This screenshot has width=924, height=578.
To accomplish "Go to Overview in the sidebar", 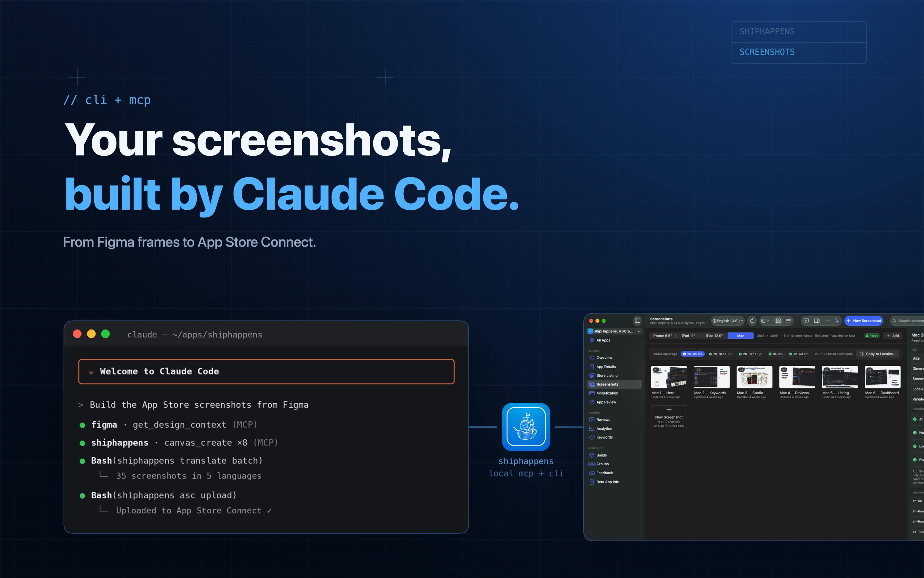I will 614,358.
